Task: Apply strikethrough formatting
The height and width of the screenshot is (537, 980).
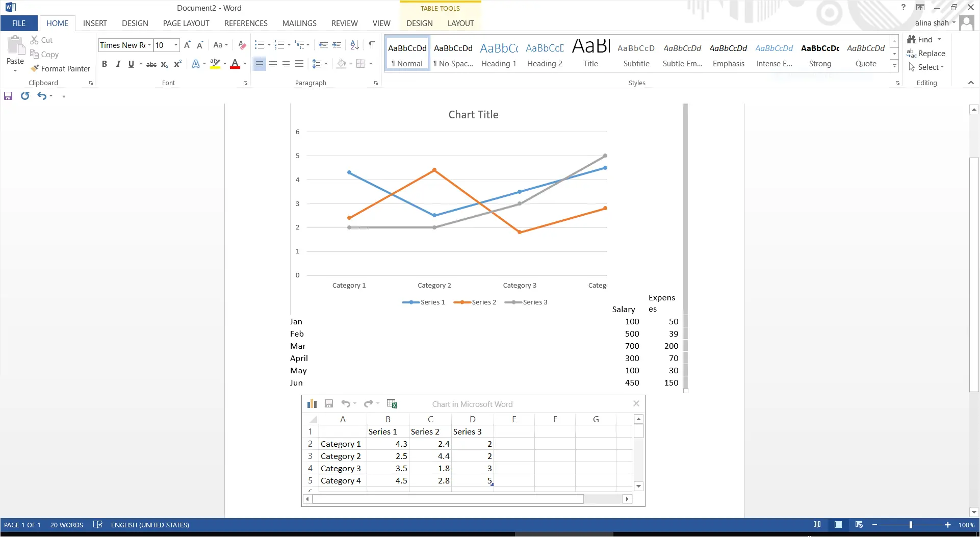Action: click(x=151, y=64)
